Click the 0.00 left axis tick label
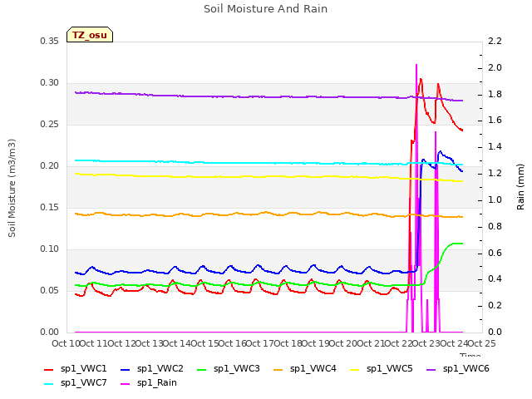 pos(50,332)
